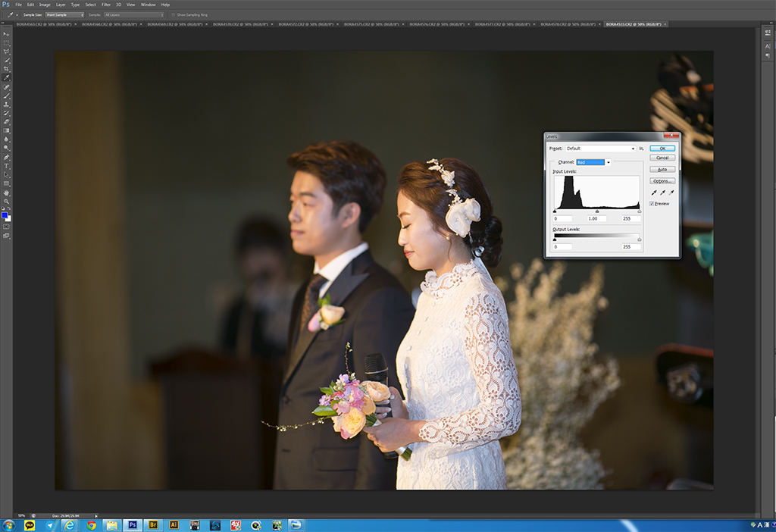
Task: Select the Crop tool in the toolbar
Action: (7, 69)
